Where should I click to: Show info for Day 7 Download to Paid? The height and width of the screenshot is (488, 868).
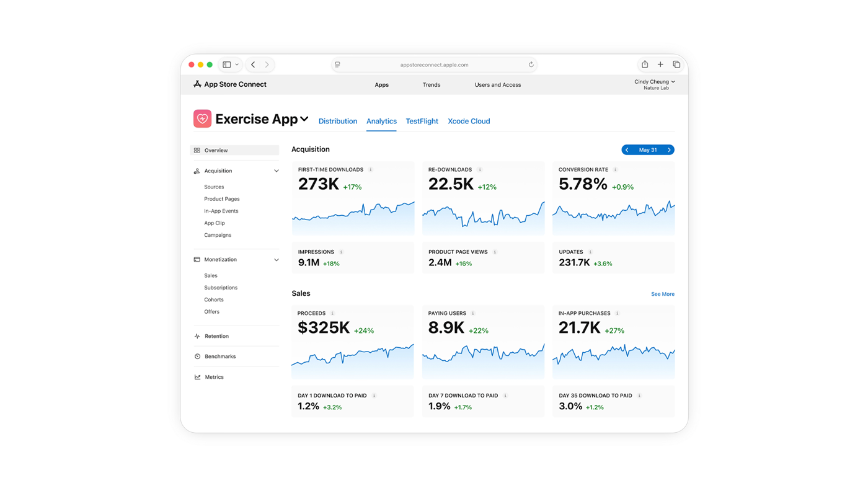point(505,396)
